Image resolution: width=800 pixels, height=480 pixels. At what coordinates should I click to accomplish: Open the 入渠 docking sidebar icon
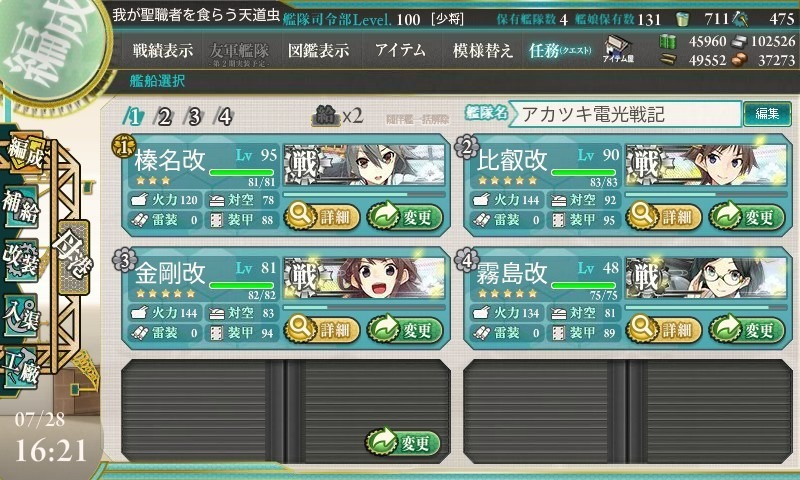[x=21, y=315]
